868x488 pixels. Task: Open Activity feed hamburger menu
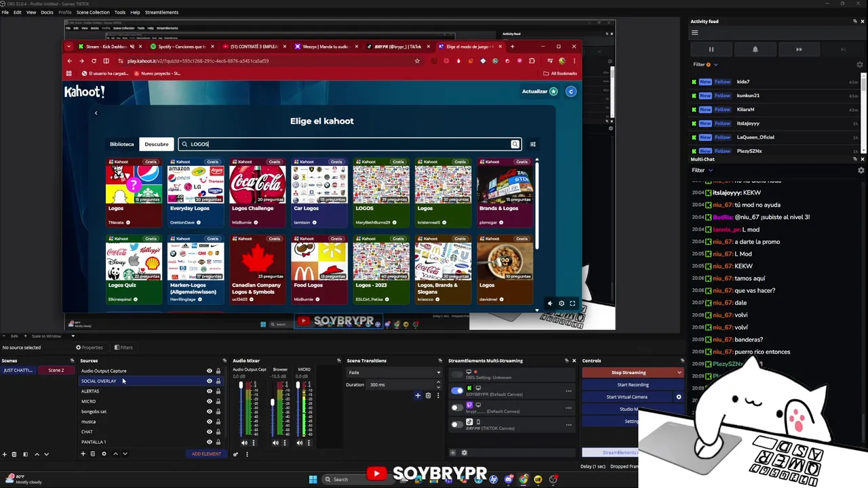coord(694,33)
